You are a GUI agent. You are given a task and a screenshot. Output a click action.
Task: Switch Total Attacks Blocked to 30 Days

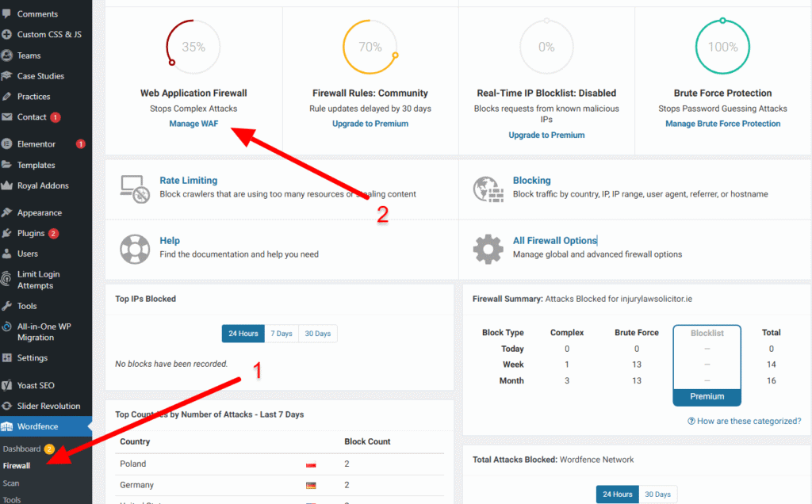[x=657, y=494]
